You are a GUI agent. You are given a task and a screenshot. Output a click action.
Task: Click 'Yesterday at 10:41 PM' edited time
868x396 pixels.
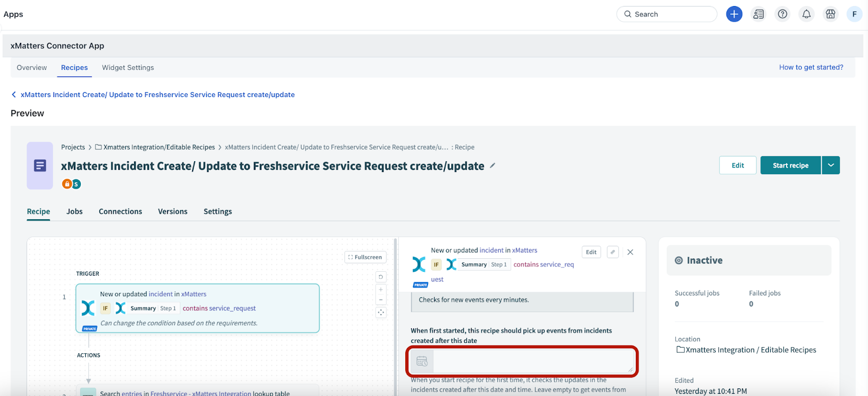tap(711, 391)
